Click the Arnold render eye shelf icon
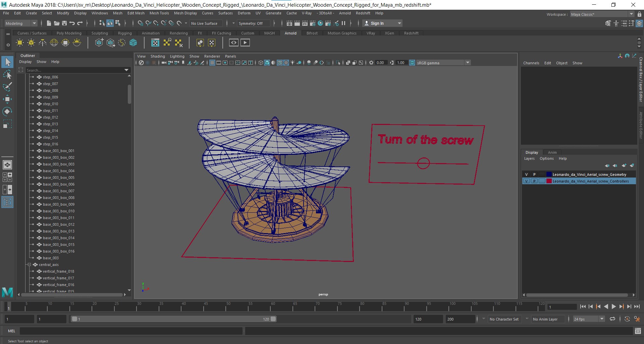The width and height of the screenshot is (644, 344). point(234,43)
